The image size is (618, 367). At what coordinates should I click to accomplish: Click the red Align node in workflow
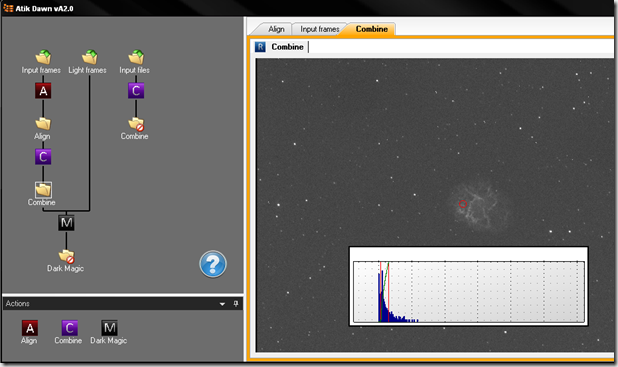[43, 91]
